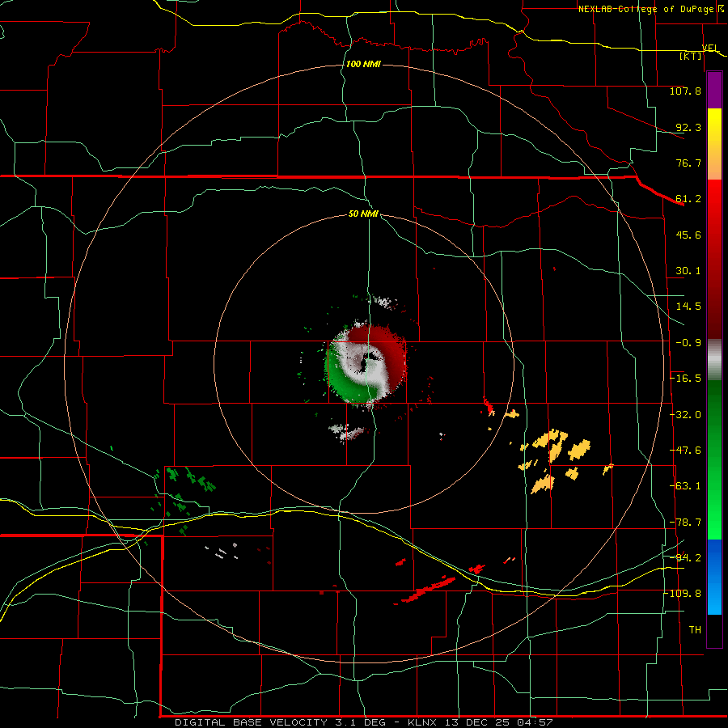Click the -63.1 velocity scale value

click(x=685, y=486)
